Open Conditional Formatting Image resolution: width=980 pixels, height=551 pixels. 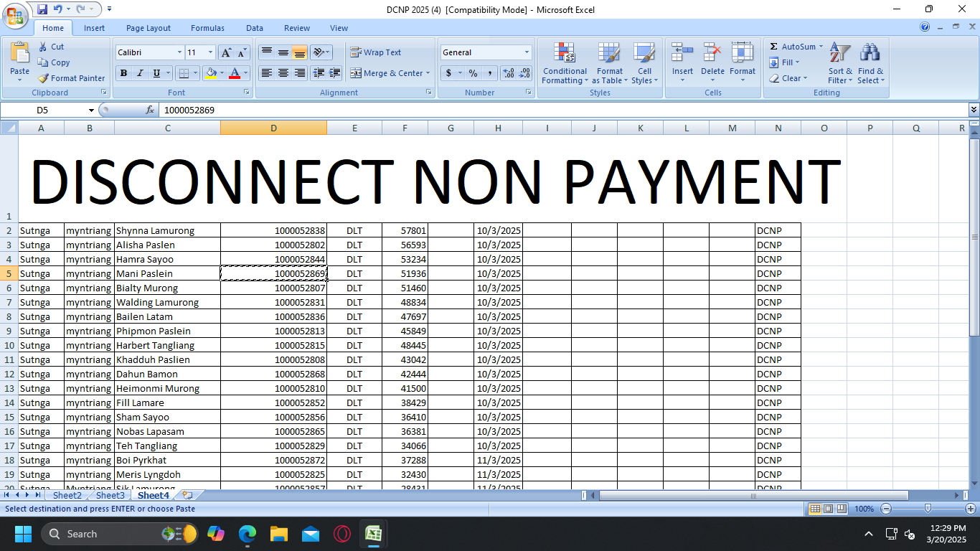pyautogui.click(x=565, y=63)
